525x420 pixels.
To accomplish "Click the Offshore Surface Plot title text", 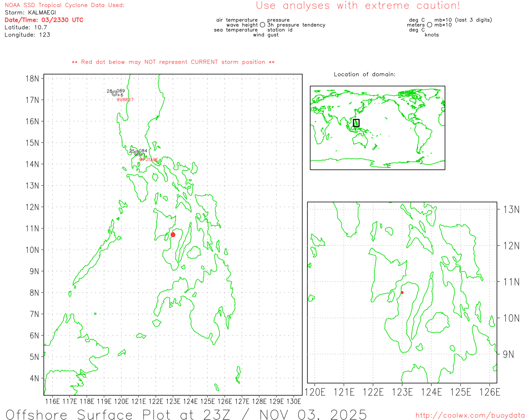I will (x=186, y=414).
